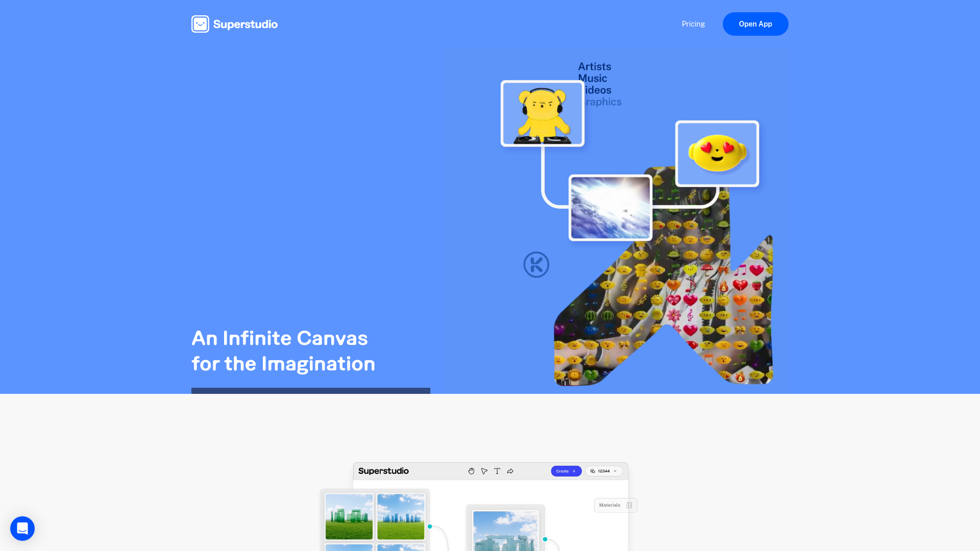This screenshot has height=551, width=980.
Task: Open the chat support widget icon
Action: [x=22, y=529]
